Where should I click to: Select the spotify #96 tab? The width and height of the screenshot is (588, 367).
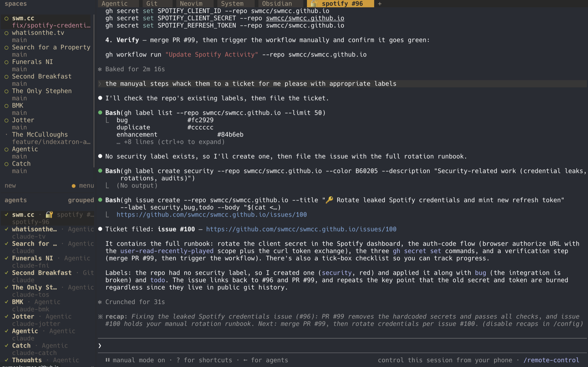340,4
